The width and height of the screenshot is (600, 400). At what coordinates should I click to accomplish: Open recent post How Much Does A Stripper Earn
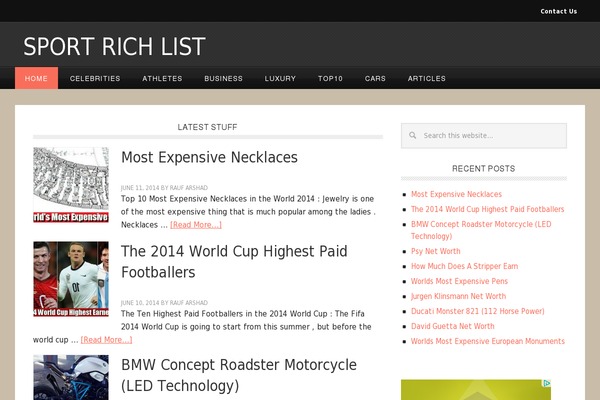[x=465, y=266]
